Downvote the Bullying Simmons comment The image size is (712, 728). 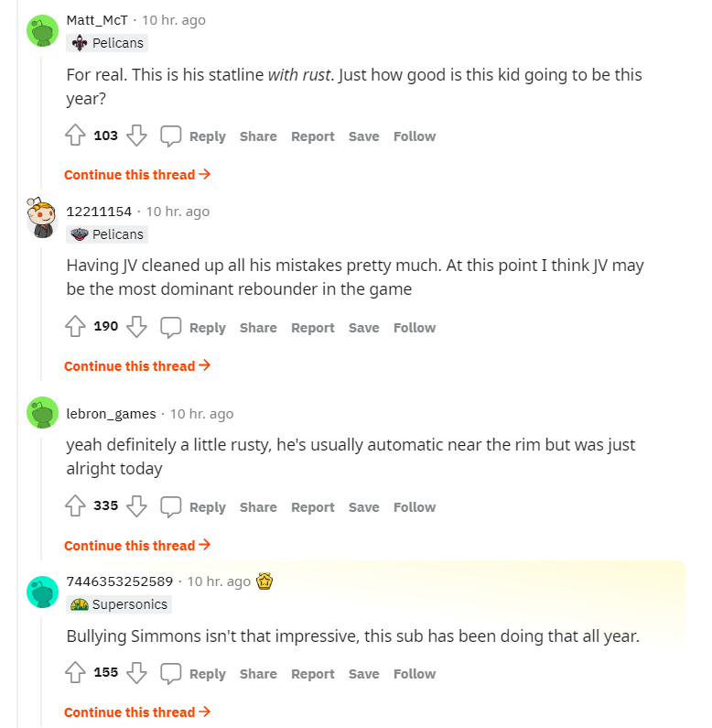point(136,674)
